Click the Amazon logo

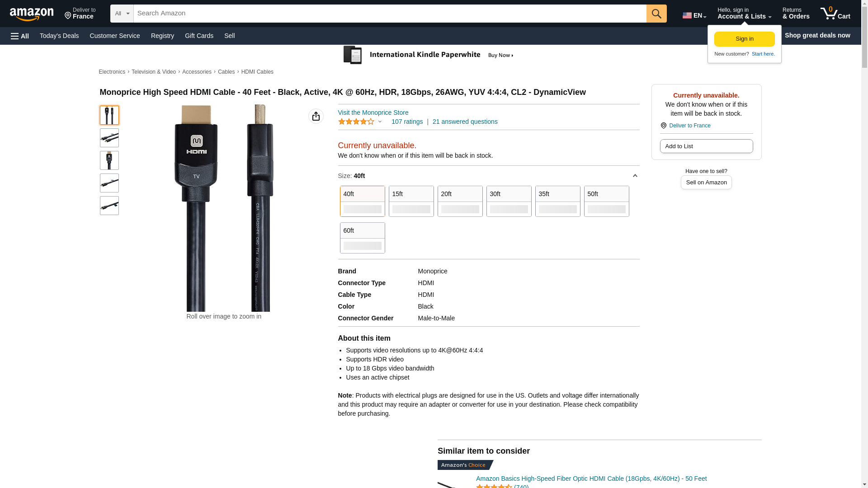[32, 14]
